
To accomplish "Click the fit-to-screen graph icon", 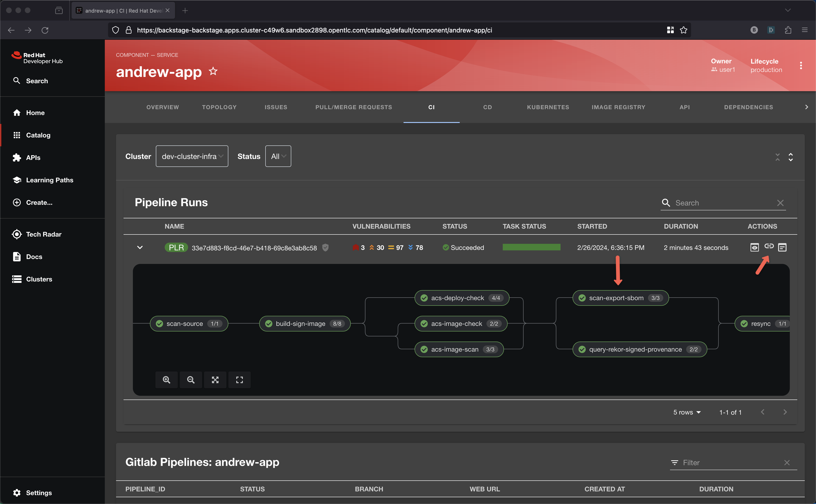I will click(215, 380).
